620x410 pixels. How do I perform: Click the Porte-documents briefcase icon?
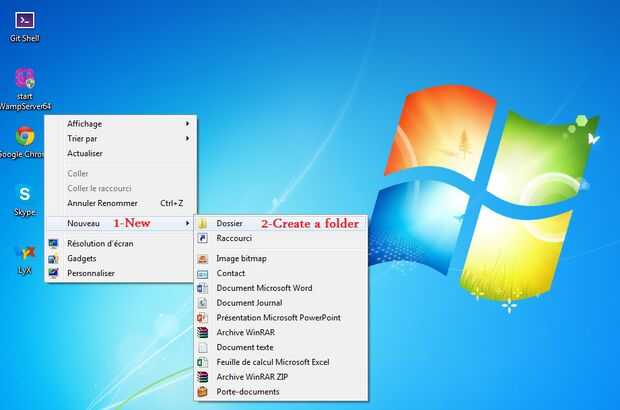pos(202,392)
